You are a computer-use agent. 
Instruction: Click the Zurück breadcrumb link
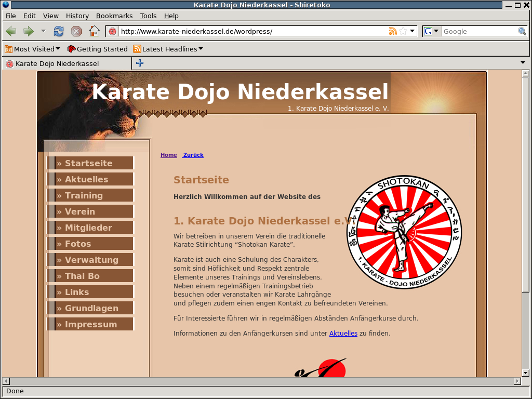tap(193, 155)
